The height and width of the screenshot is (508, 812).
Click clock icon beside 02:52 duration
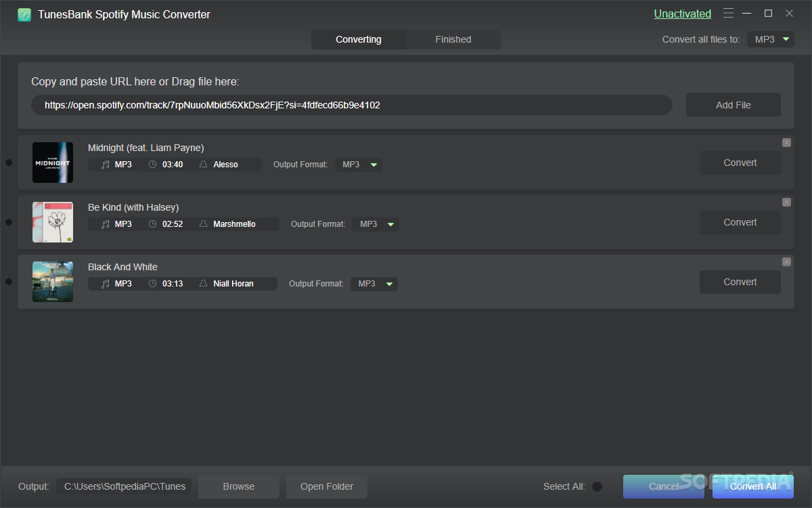pos(152,224)
